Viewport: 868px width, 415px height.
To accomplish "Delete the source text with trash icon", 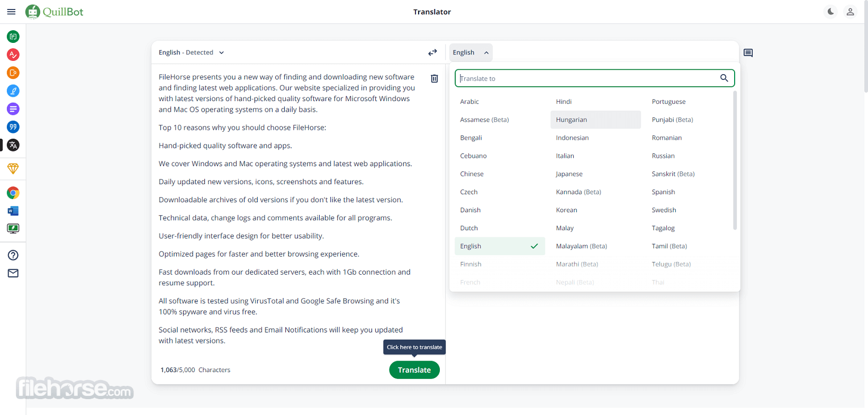I will 435,78.
